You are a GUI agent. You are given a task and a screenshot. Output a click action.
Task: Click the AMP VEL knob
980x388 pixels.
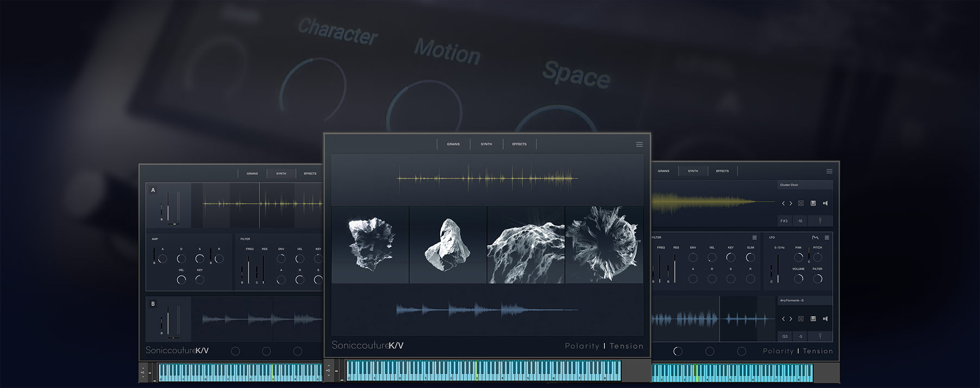coord(181,279)
